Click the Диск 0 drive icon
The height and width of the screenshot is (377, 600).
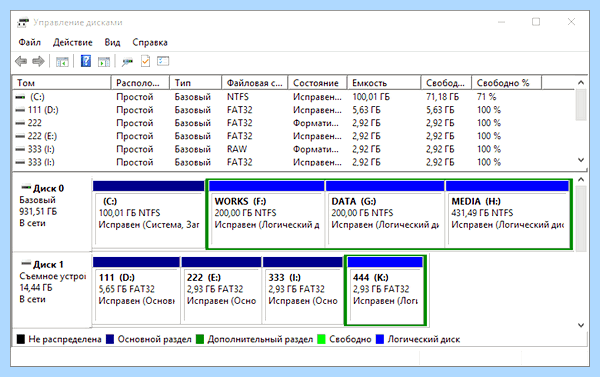pos(26,188)
